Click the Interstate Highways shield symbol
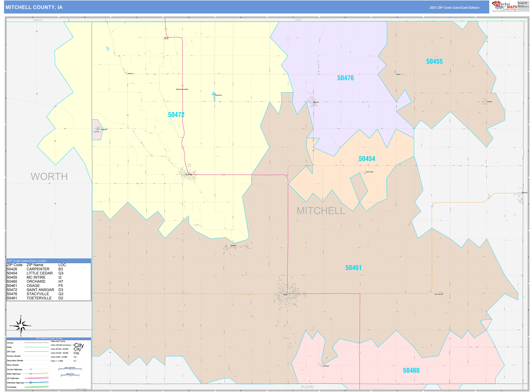Viewport: 532px width, 392px height. 31,383
